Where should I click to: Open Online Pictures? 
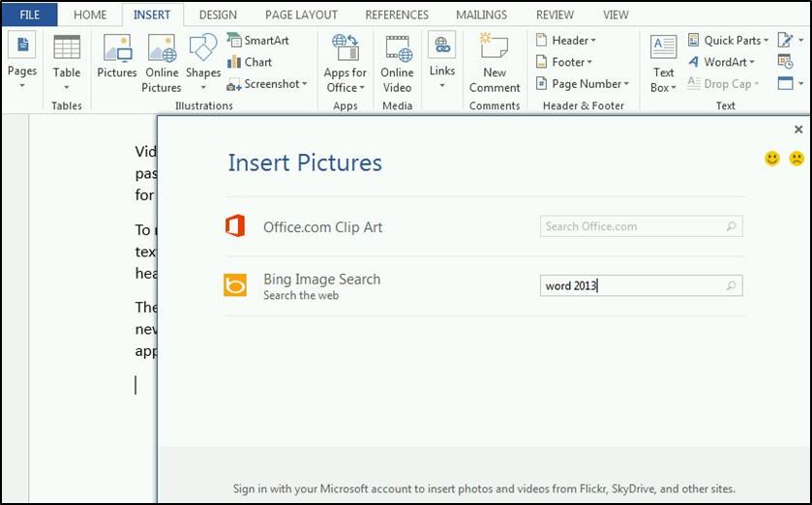coord(162,63)
